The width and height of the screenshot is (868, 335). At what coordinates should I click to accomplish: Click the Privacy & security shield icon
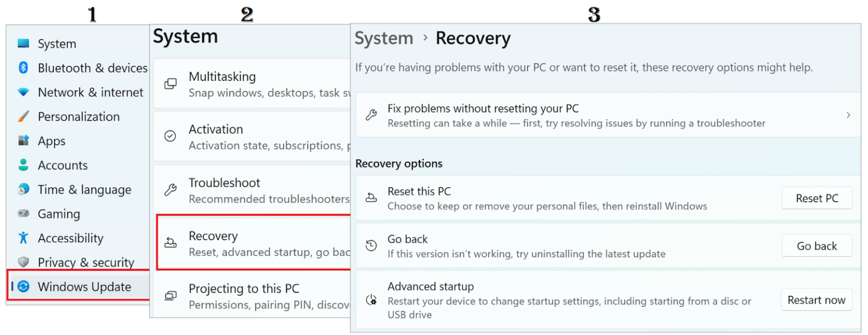pyautogui.click(x=23, y=263)
